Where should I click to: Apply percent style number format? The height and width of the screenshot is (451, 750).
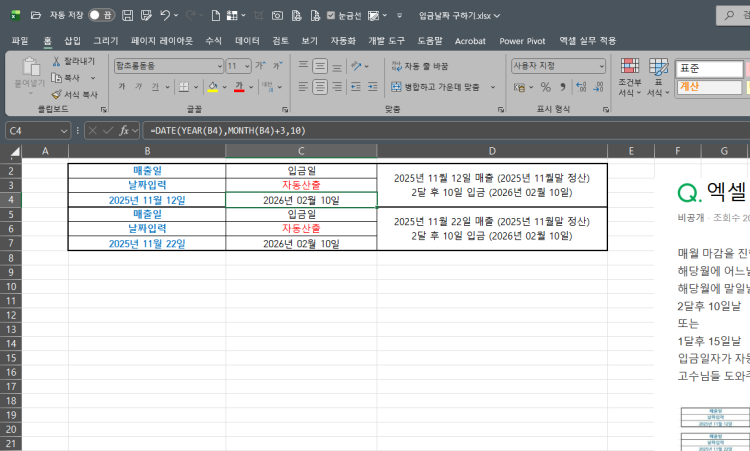point(545,87)
